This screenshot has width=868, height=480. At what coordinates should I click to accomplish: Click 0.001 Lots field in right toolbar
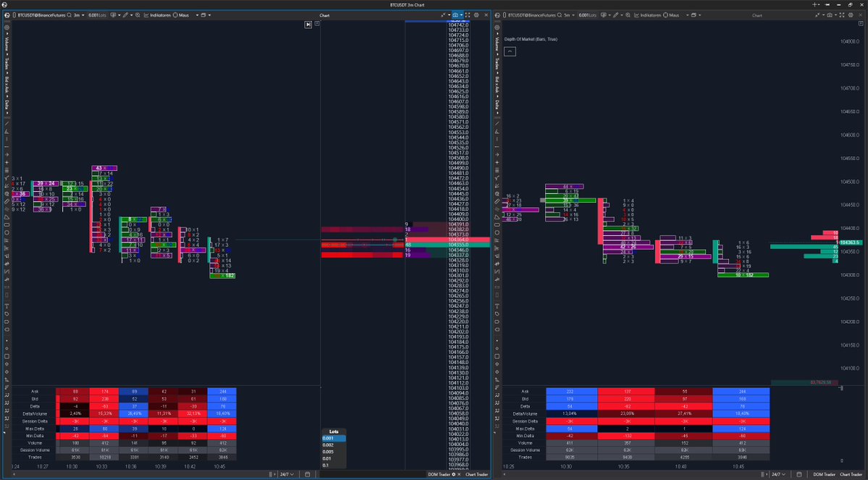click(x=588, y=15)
